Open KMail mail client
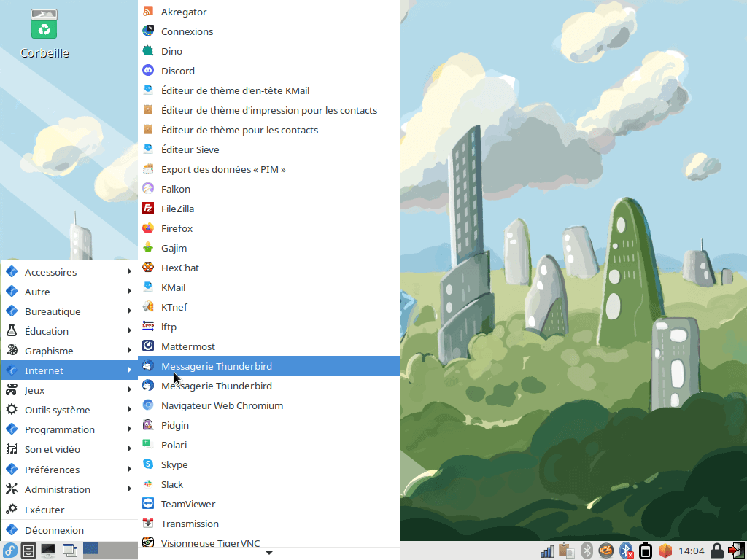The image size is (747, 560). (x=269, y=287)
